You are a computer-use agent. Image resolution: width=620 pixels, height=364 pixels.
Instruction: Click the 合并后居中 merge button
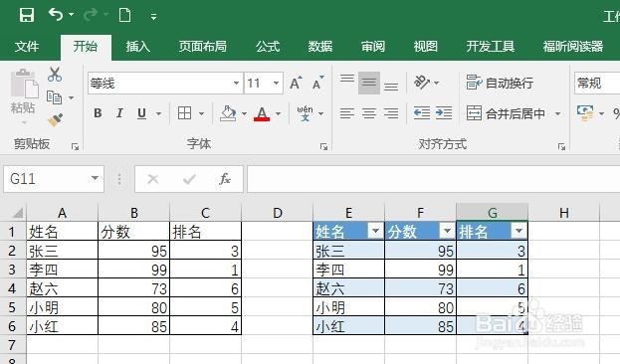(506, 113)
